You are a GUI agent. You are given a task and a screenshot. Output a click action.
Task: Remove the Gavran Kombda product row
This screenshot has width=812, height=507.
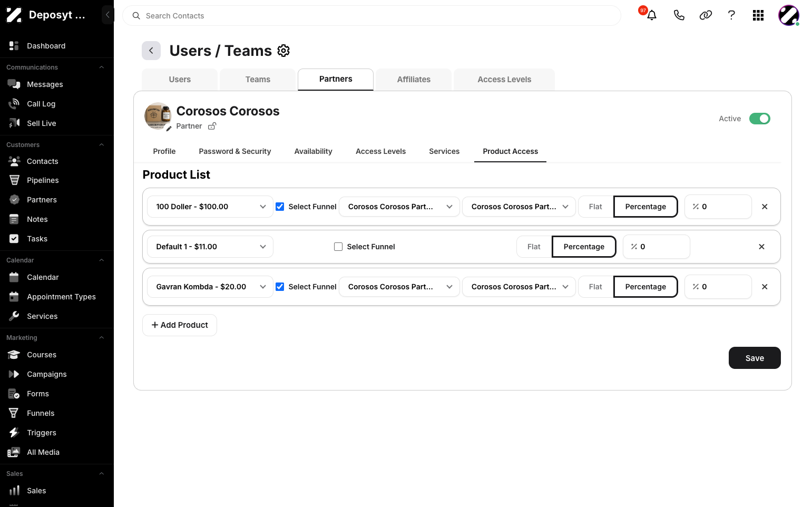tap(765, 287)
